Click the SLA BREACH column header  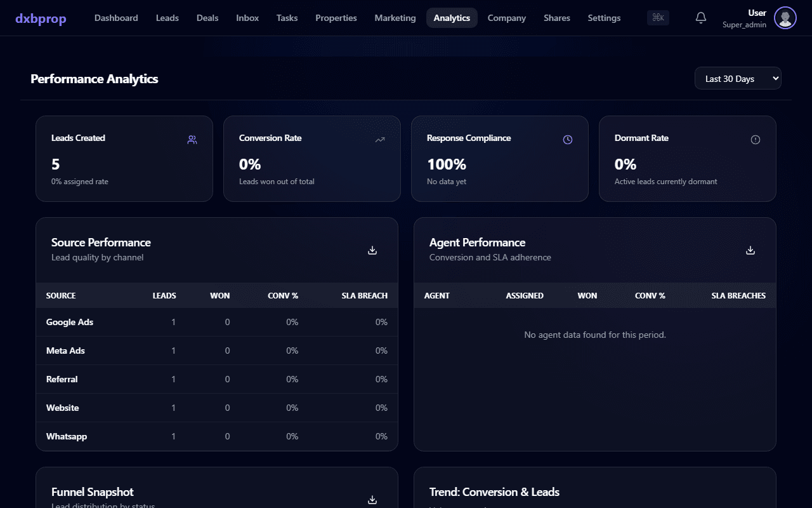click(364, 296)
